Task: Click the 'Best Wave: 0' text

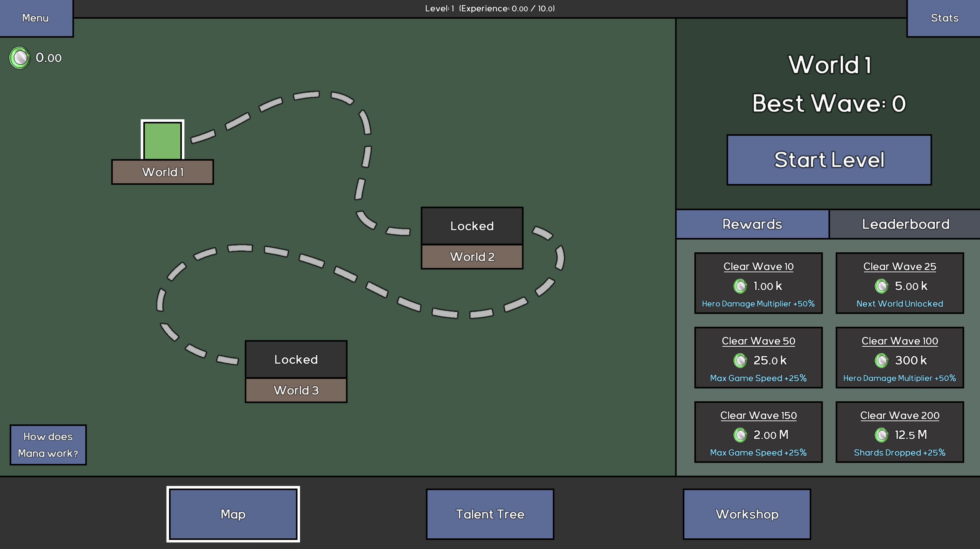Action: pos(829,103)
